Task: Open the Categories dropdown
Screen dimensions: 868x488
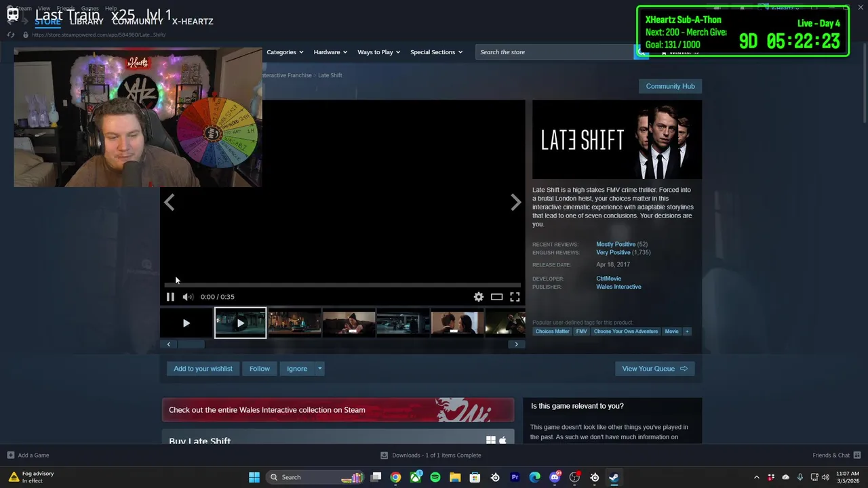Action: pyautogui.click(x=285, y=52)
